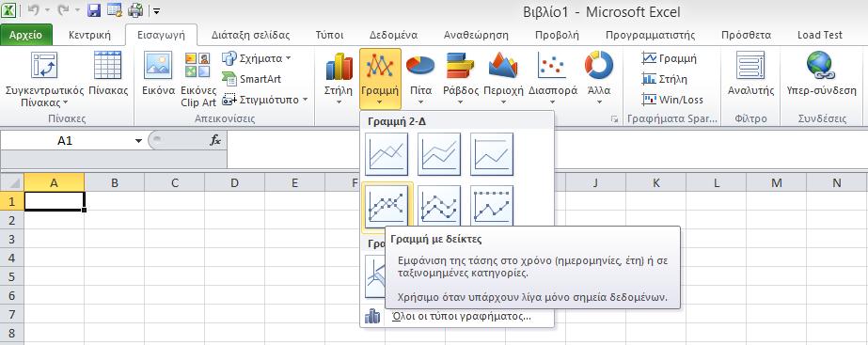Screen dimensions: 868x345
Task: Switch to the Κεντρική tab
Action: coord(89,35)
